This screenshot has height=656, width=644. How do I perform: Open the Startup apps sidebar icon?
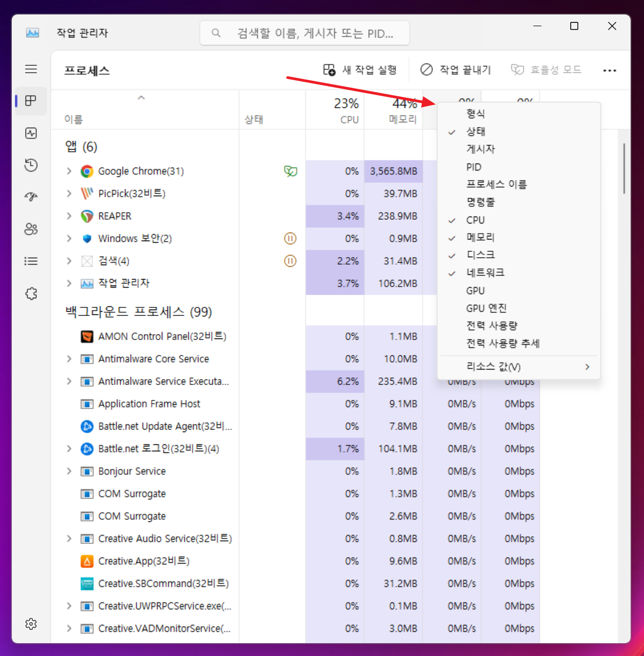[31, 197]
